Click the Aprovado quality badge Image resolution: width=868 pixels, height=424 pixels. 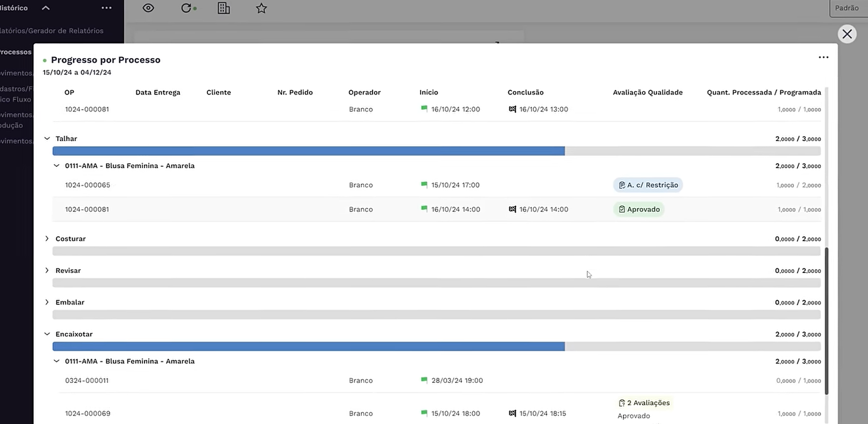coord(639,209)
